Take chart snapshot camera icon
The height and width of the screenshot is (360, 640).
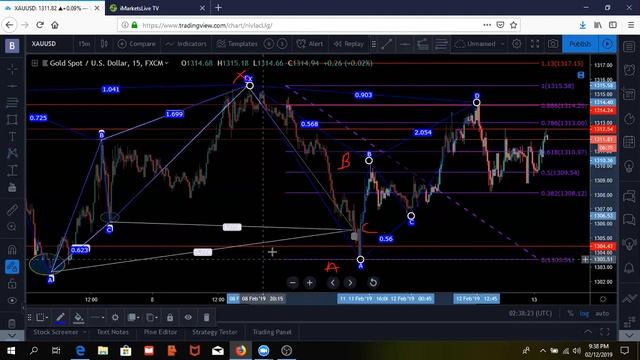pos(553,44)
